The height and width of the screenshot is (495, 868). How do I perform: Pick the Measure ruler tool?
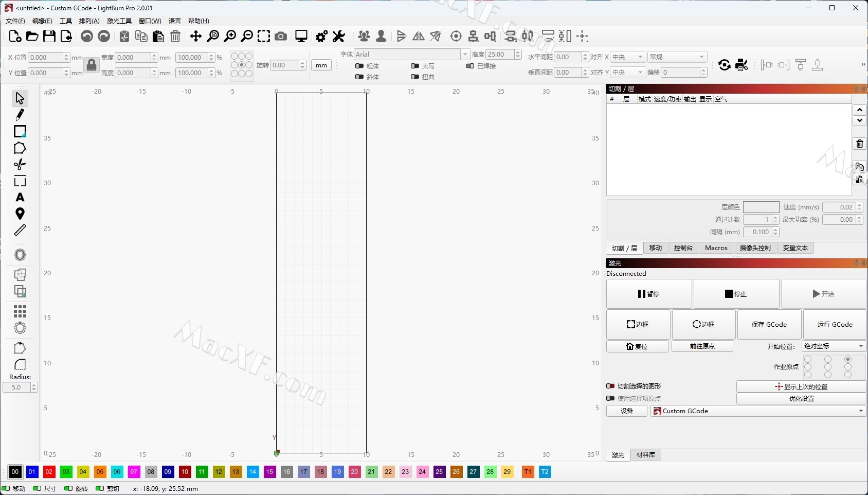click(x=20, y=230)
